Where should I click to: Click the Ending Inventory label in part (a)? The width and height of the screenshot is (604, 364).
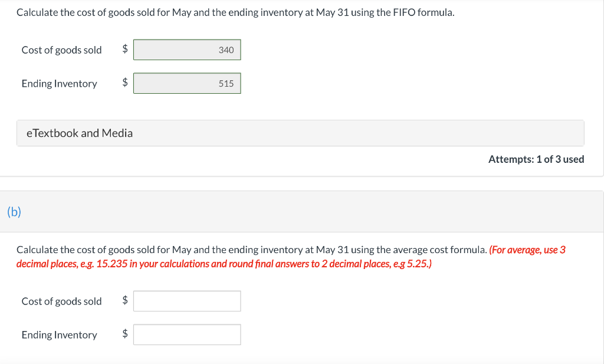point(59,84)
